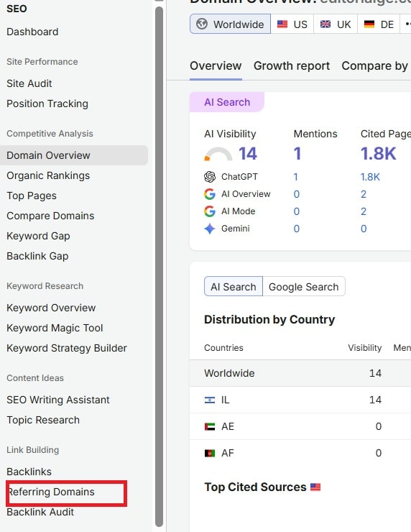Image resolution: width=411 pixels, height=532 pixels.
Task: Open Organic Rankings report
Action: tap(48, 175)
